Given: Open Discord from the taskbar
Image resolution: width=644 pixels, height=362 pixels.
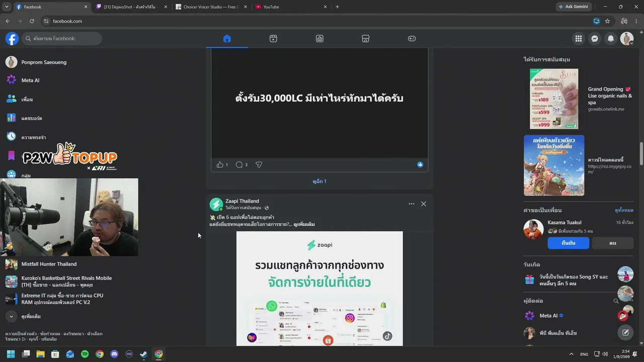Looking at the screenshot, I should tap(114, 354).
